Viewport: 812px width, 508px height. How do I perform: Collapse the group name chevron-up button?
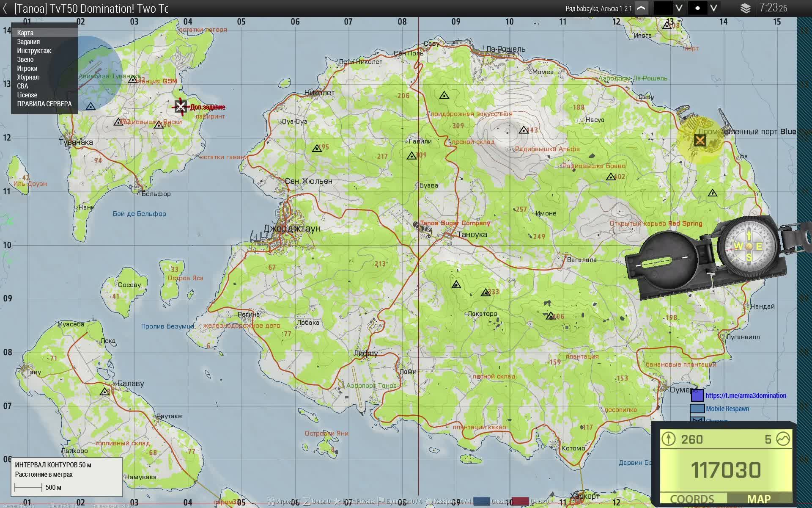tap(641, 8)
